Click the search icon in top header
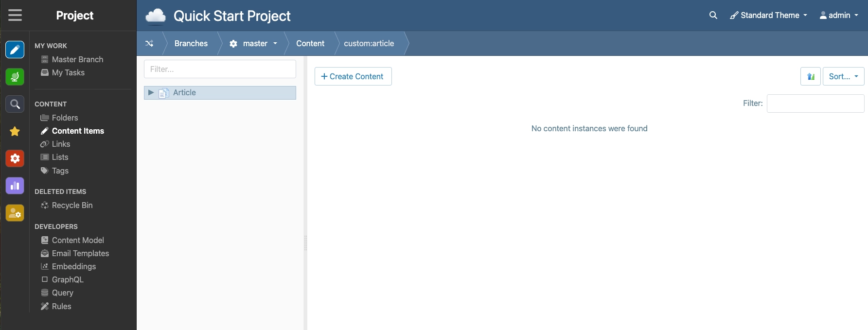 click(713, 15)
